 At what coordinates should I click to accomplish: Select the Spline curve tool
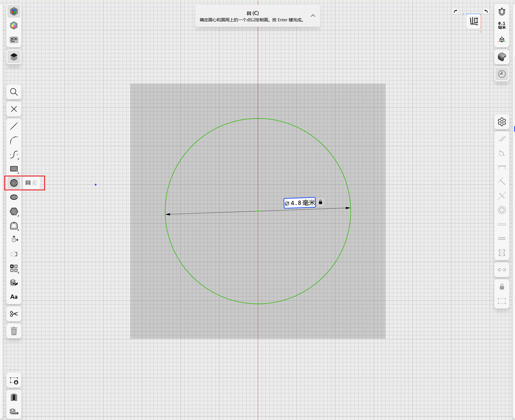coord(14,155)
